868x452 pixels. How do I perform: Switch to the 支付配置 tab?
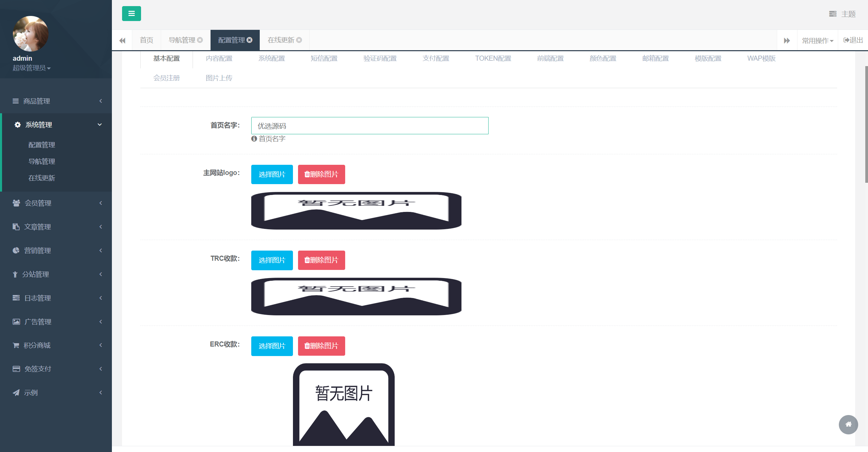pyautogui.click(x=436, y=58)
